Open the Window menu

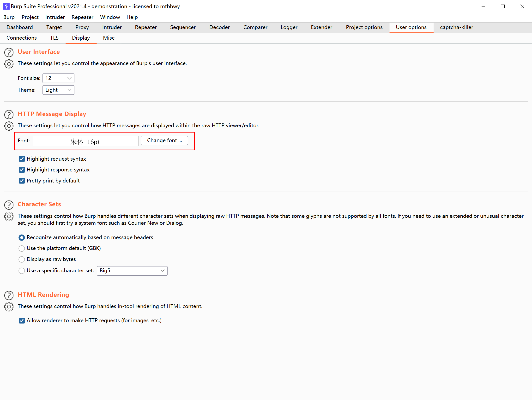[x=110, y=17]
